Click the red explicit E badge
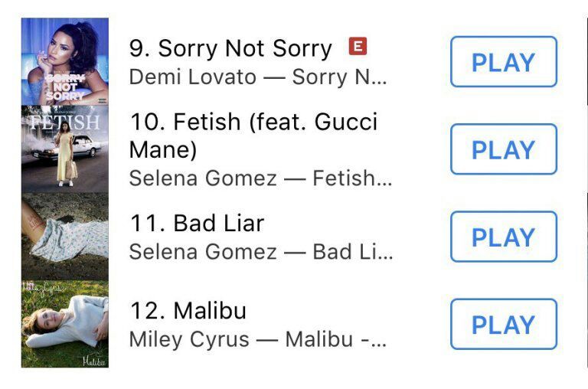The width and height of the screenshot is (588, 389). pyautogui.click(x=358, y=46)
